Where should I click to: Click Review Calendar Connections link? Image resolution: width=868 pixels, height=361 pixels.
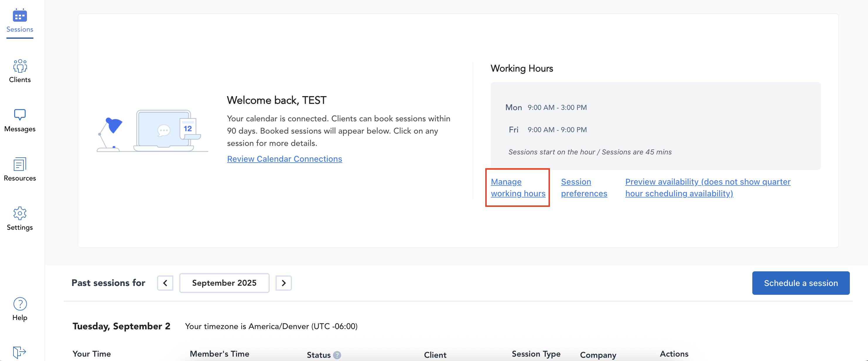284,159
